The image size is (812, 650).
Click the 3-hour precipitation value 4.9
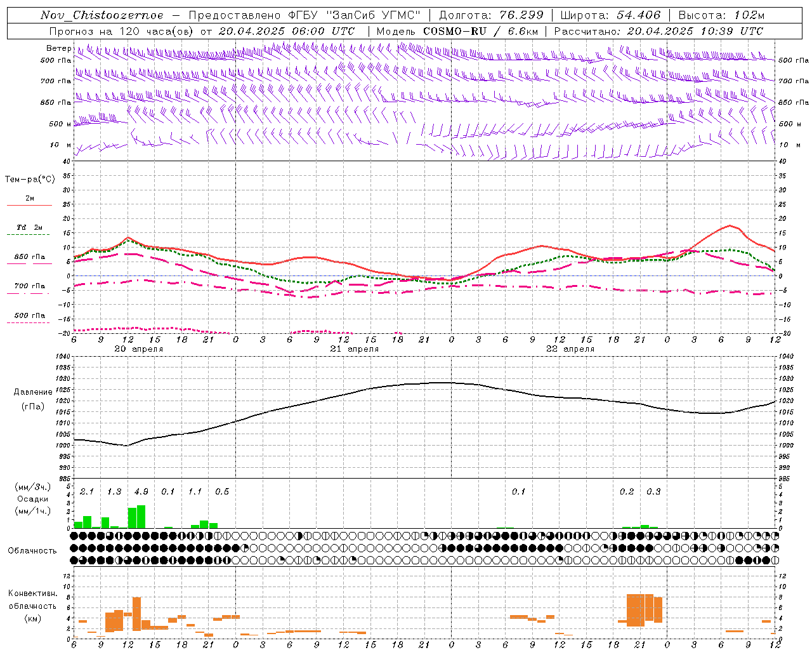point(141,492)
